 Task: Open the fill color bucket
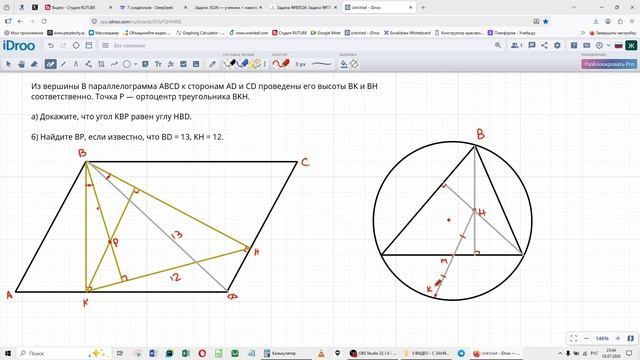[x=344, y=64]
